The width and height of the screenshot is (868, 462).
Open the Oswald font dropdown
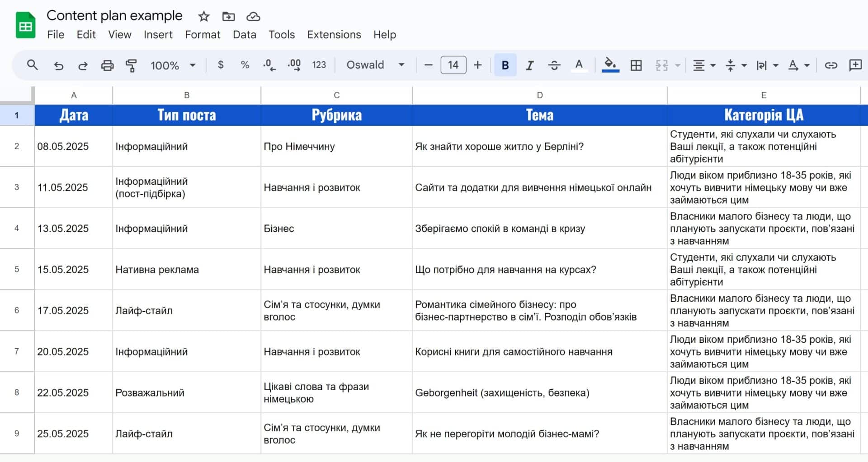tap(375, 65)
